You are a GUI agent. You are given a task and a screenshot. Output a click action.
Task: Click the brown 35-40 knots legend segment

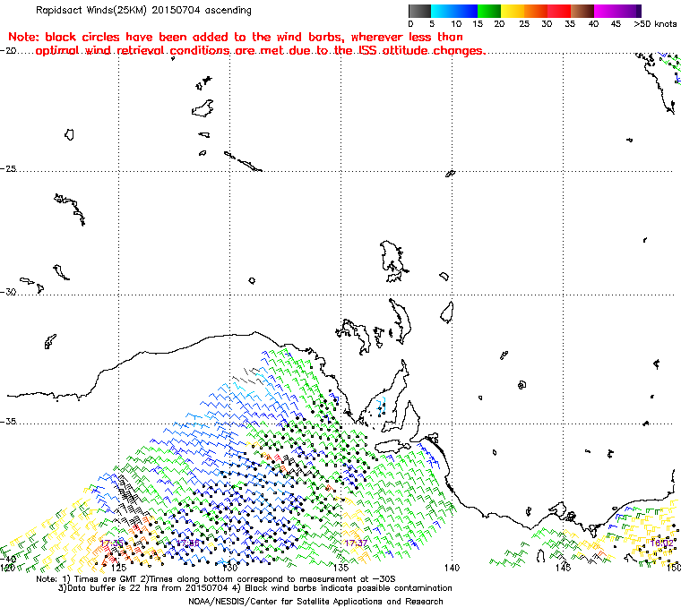click(582, 11)
